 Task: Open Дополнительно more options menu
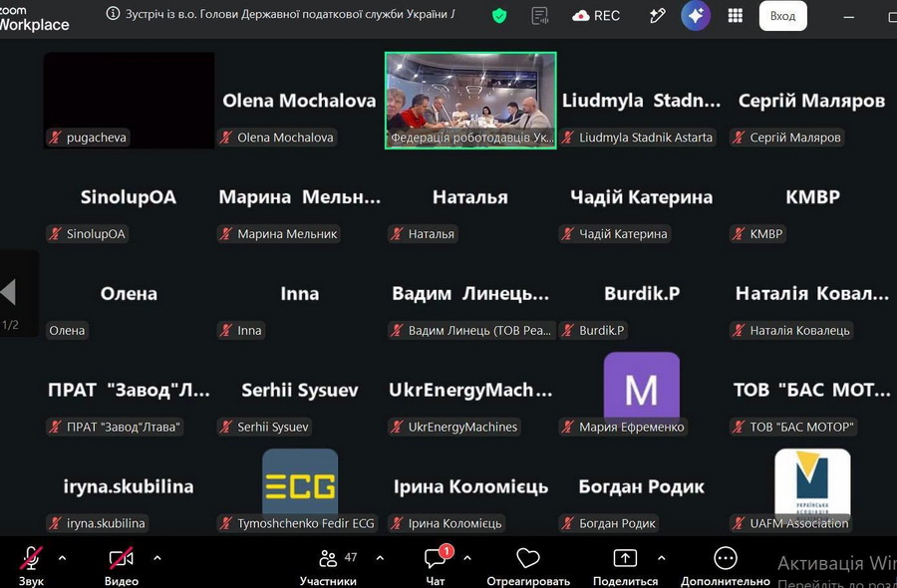(726, 566)
